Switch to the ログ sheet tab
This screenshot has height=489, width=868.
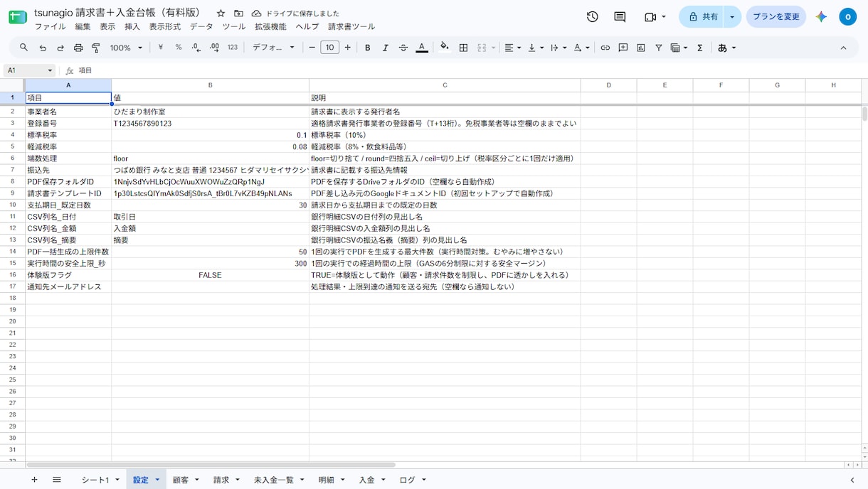click(x=407, y=480)
